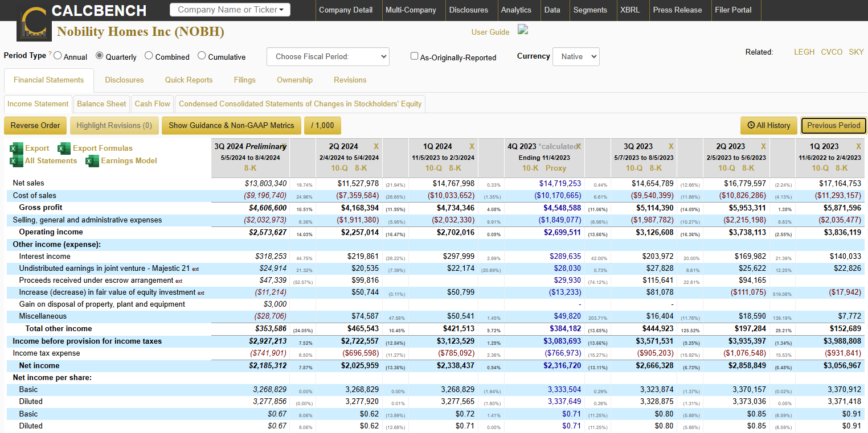Click the Excel icon beside Earnings Model

click(x=92, y=161)
